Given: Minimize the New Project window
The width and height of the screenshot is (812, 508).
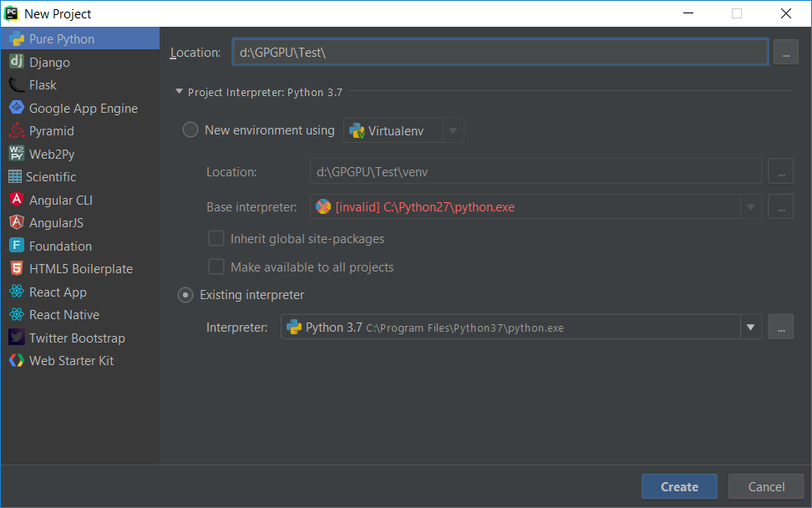Looking at the screenshot, I should 688,13.
